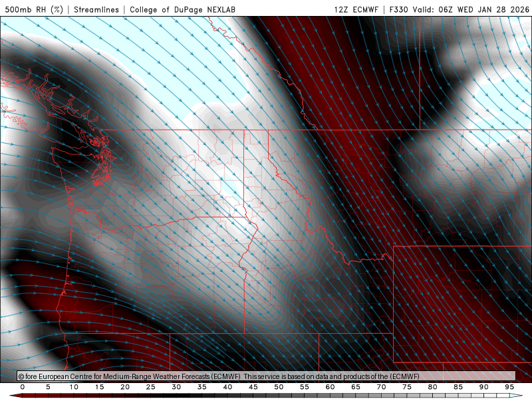Click the white high end of color bar
Viewport: 532px width, 399px height.
pyautogui.click(x=516, y=396)
